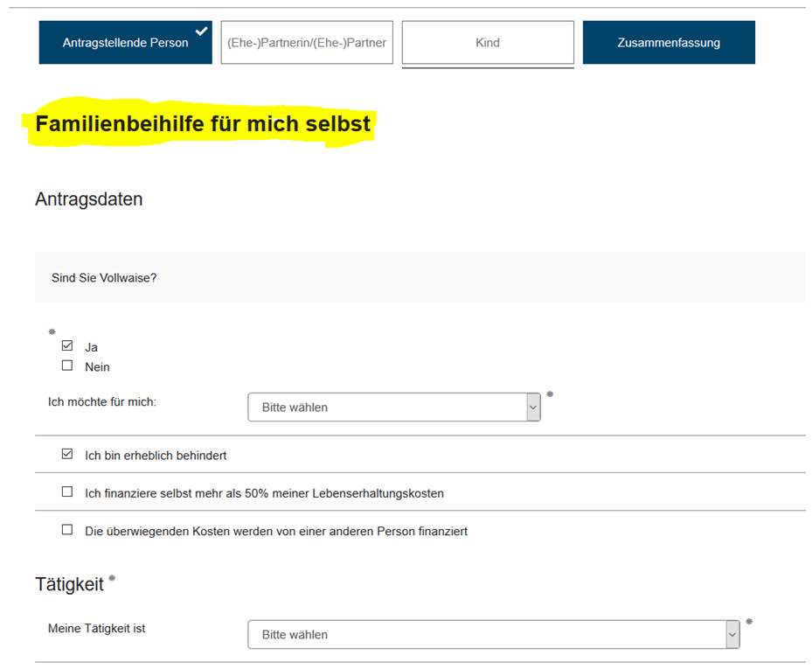Click the highlighted 'Familienbeihilfe für mich selbst' heading
This screenshot has height=669, width=812.
tap(203, 125)
